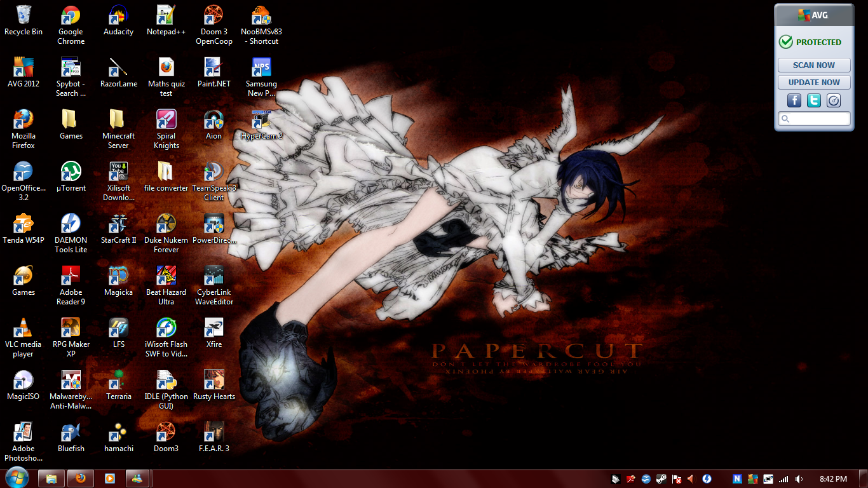Viewport: 868px width, 488px height.
Task: Launch Magicka desktop shortcut
Action: pos(118,281)
